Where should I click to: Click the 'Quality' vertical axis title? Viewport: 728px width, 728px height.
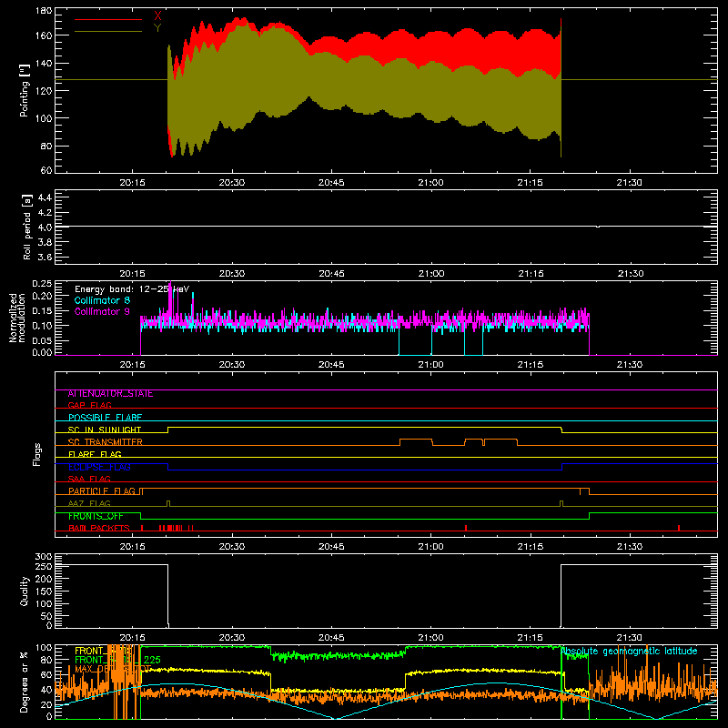[25, 591]
